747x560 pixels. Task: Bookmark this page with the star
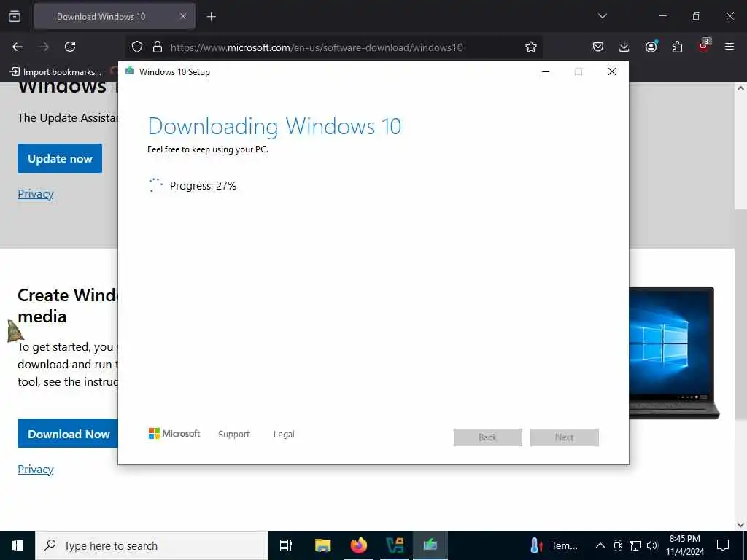pyautogui.click(x=531, y=47)
